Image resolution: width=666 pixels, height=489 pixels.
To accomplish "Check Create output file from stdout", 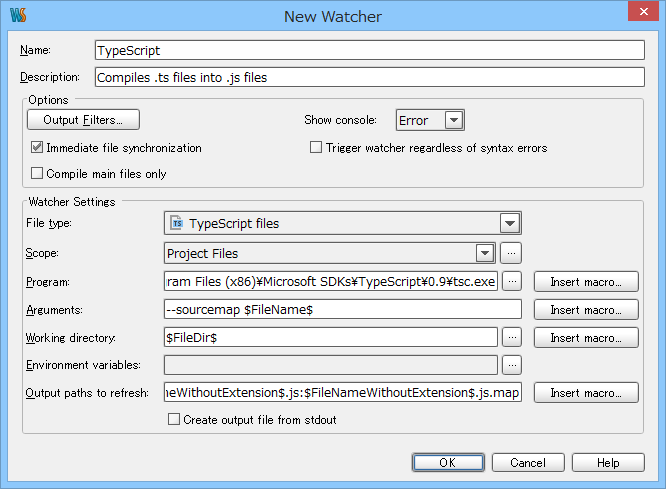I will [174, 419].
